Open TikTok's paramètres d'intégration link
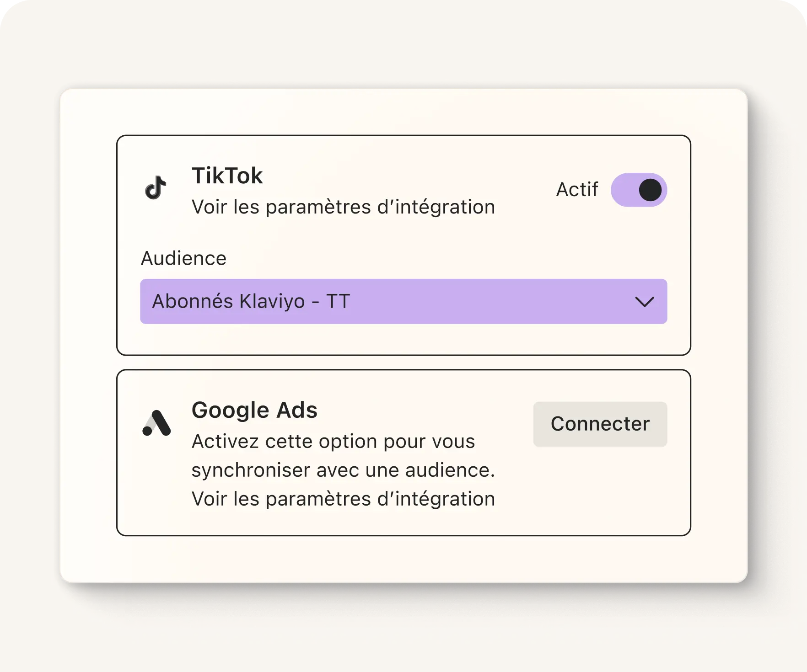This screenshot has height=672, width=807. coord(343,207)
